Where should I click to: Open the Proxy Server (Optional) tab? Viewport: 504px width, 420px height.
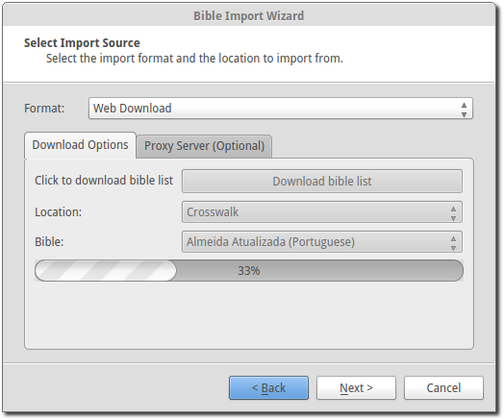[x=204, y=146]
